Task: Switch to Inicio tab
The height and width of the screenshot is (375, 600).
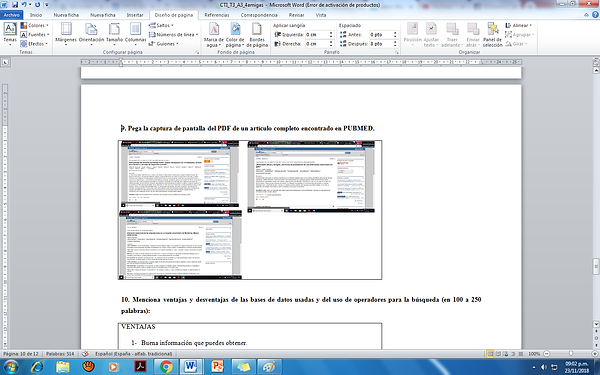Action: coord(36,15)
